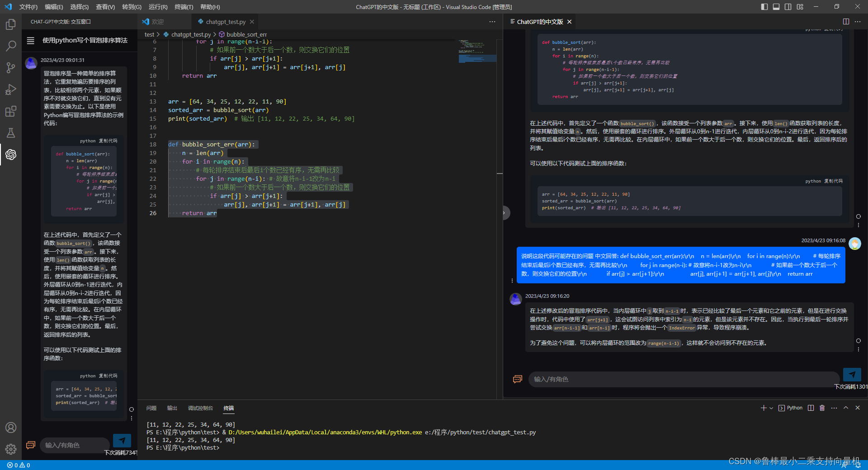Open the Accounts menu in activity bar
Viewport: 868px width, 470px height.
11,428
